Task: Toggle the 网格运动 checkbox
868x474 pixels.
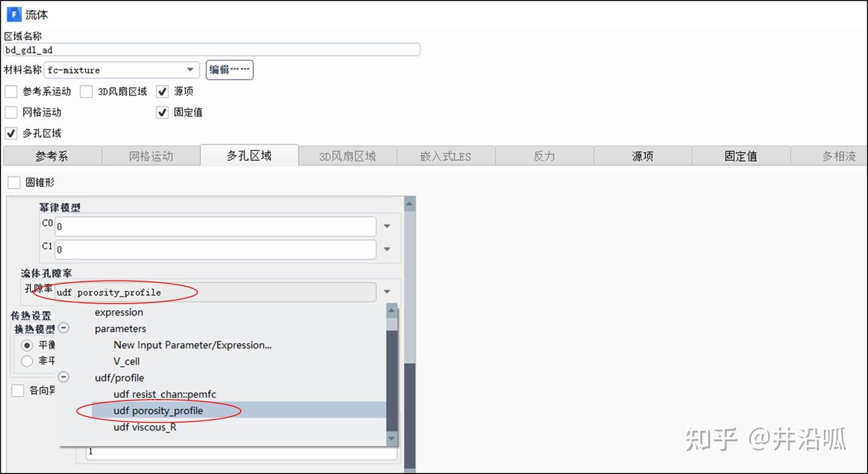Action: [10, 112]
